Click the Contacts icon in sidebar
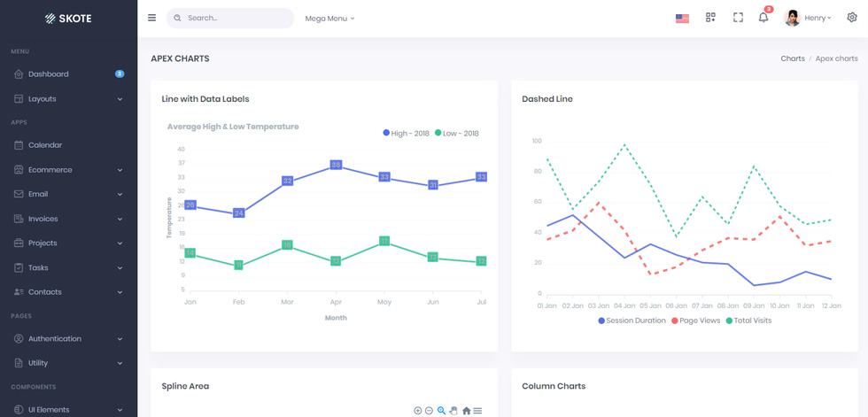This screenshot has height=417, width=868. (x=19, y=292)
